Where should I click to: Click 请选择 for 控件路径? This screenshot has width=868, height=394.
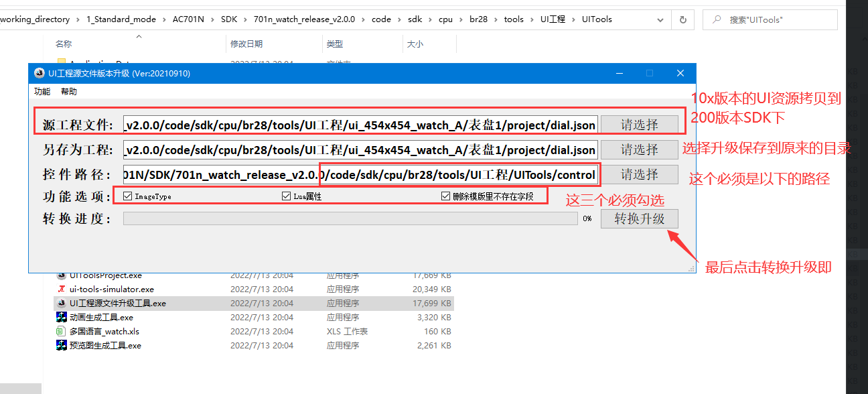pos(640,175)
